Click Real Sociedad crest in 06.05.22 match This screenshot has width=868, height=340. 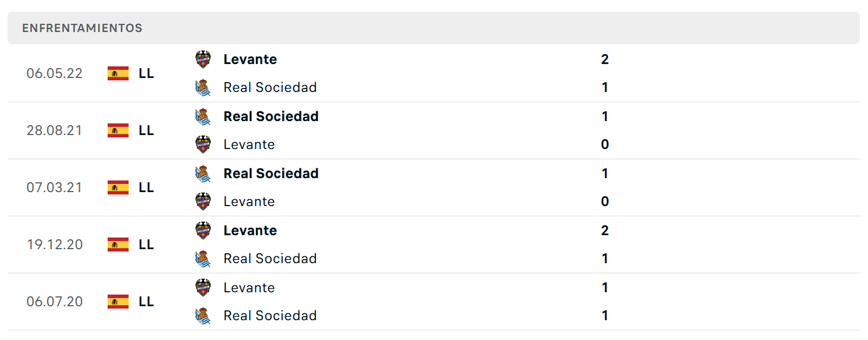[x=203, y=87]
